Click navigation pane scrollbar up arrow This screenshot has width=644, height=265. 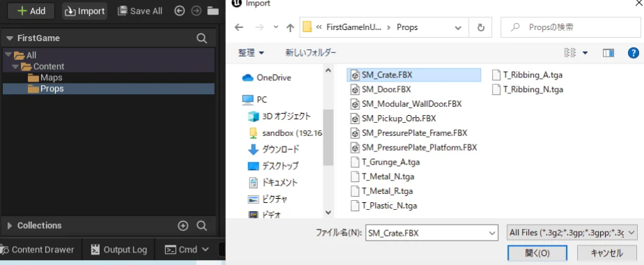tap(328, 70)
